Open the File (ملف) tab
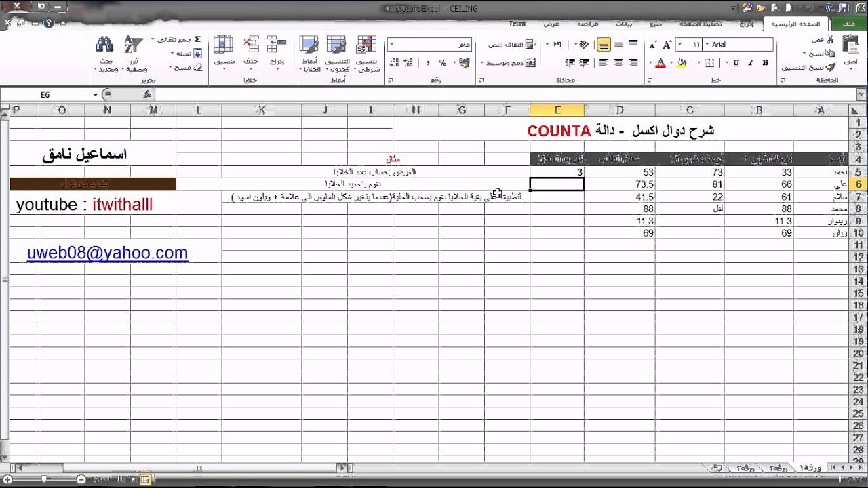The height and width of the screenshot is (488, 868). tap(849, 24)
